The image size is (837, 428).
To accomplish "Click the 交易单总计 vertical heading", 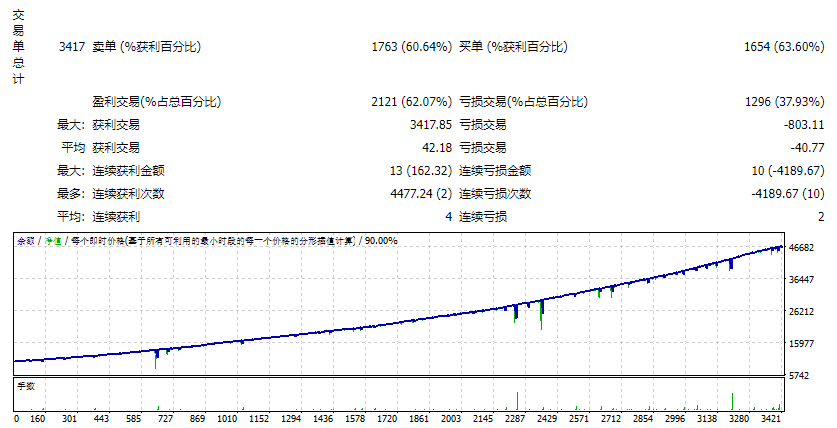I will tap(18, 47).
